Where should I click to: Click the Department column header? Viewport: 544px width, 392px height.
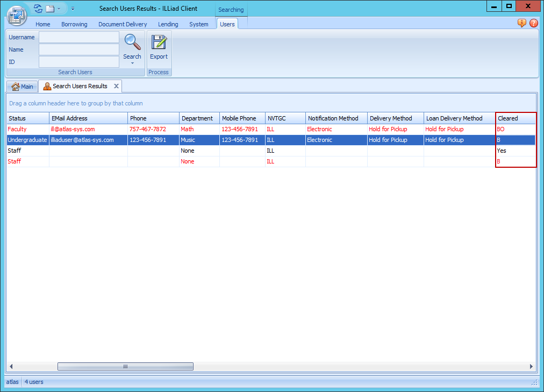pyautogui.click(x=197, y=118)
